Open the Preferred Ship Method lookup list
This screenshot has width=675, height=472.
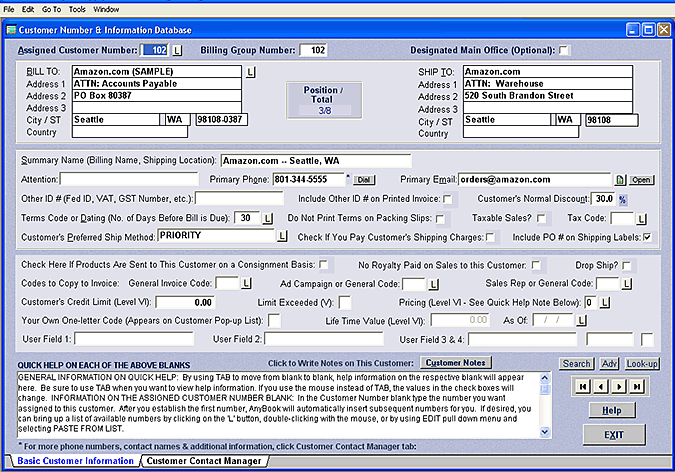(284, 237)
